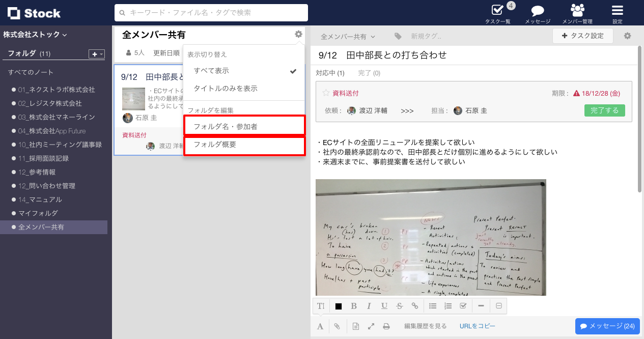Open the タスク一覧 task list icon
Viewport: 644px width, 339px height.
[x=497, y=13]
